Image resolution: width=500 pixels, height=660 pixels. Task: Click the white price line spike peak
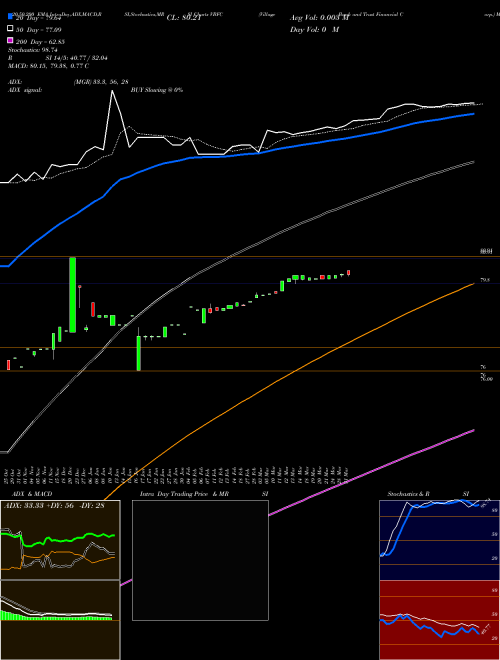112,91
